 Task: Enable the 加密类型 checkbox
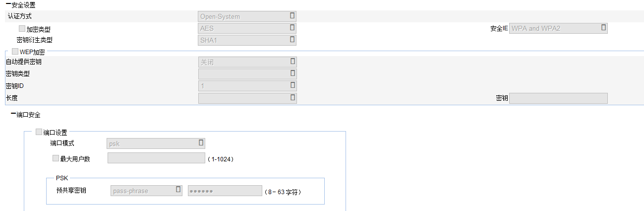tap(22, 29)
